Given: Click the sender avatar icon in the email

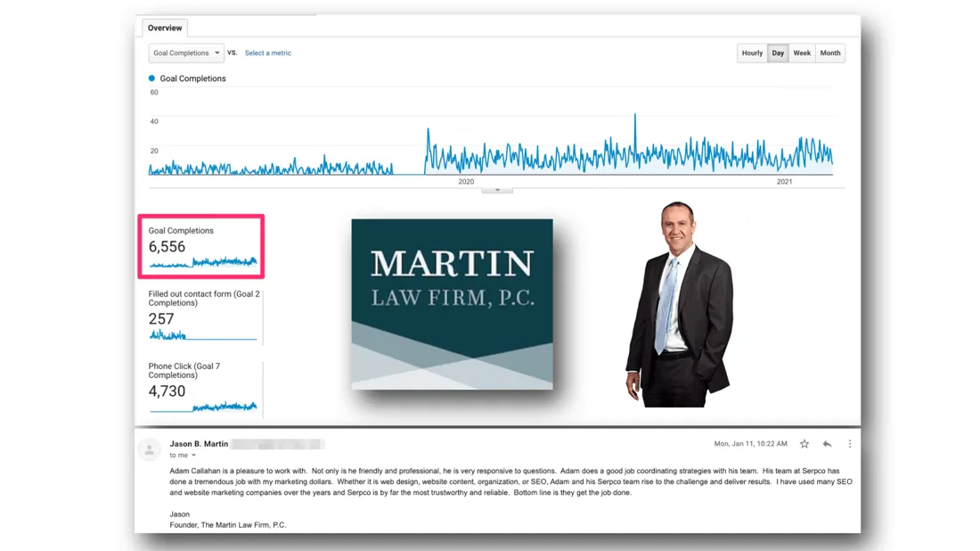Looking at the screenshot, I should [x=150, y=449].
